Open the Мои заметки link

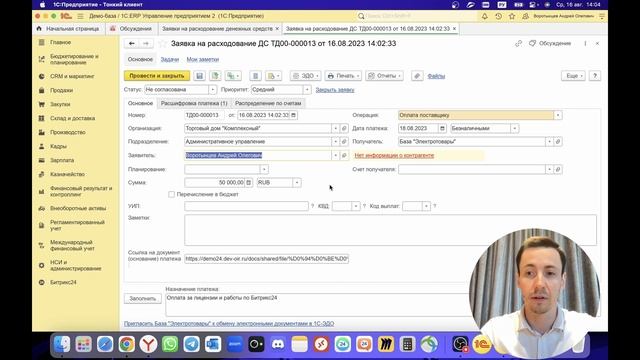[203, 60]
